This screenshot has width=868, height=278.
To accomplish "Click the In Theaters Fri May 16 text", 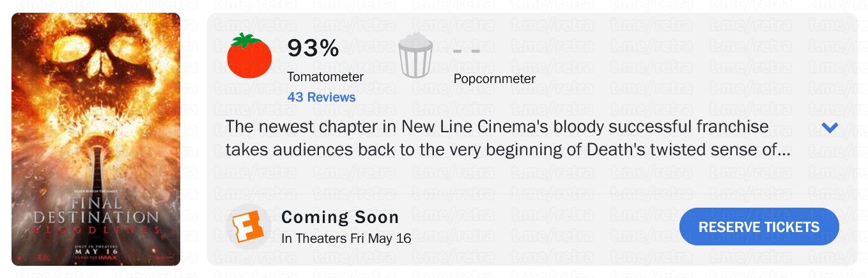I will [346, 238].
